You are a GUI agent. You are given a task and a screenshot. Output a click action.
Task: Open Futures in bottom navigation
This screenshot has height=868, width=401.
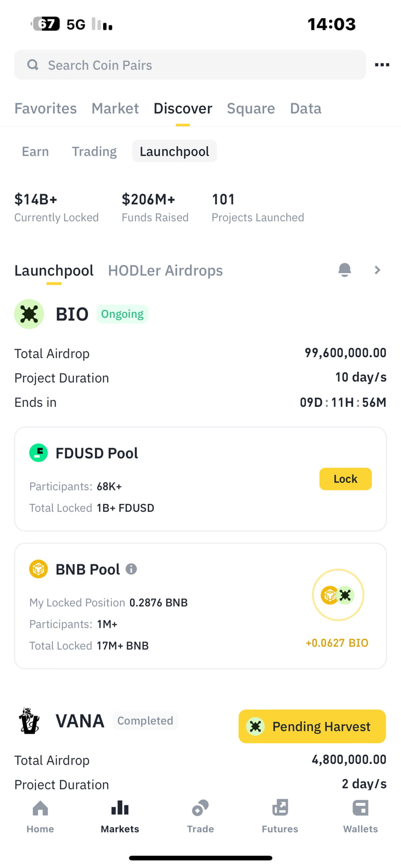[280, 817]
